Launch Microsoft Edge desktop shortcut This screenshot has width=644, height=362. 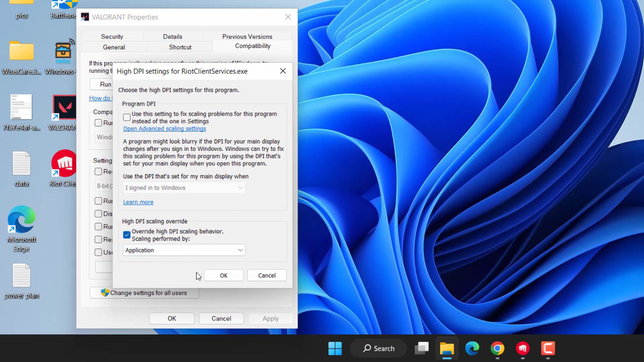tap(21, 229)
